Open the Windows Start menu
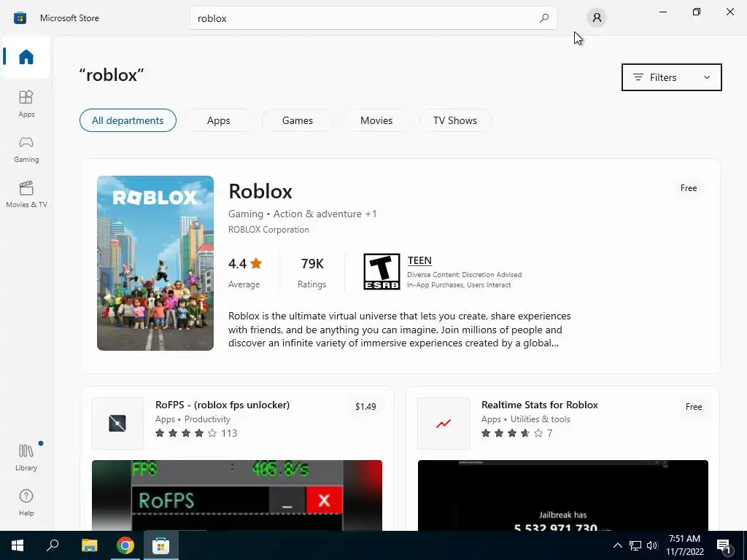The image size is (747, 560). click(18, 545)
